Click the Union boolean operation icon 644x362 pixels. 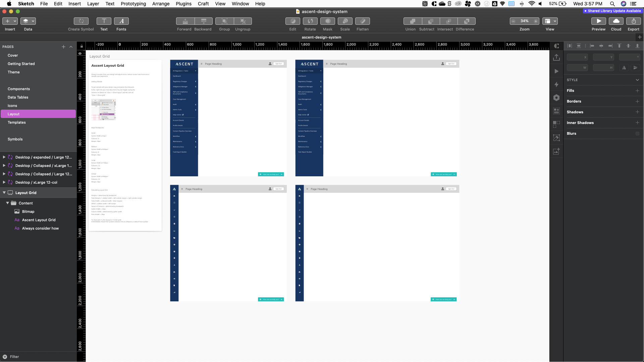coord(412,21)
